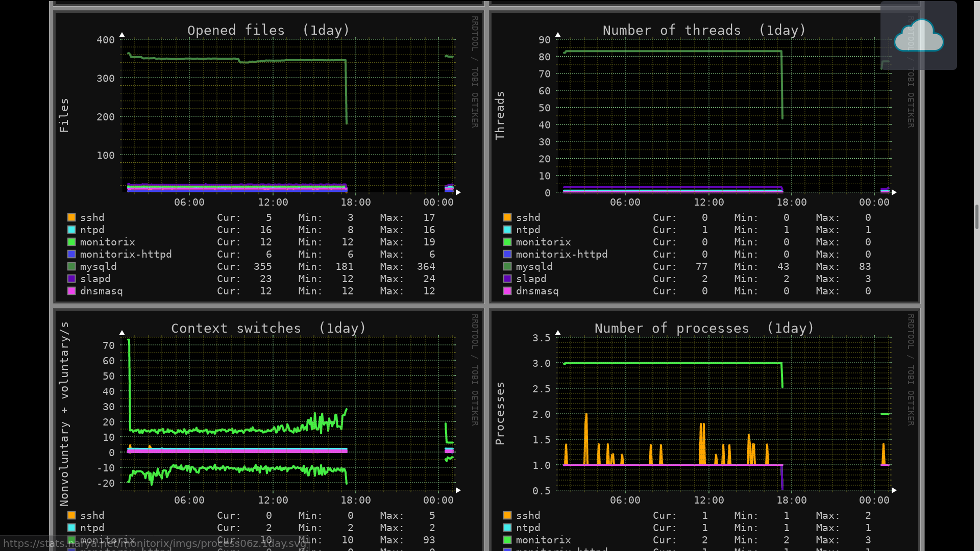Click blue monitorix-httpd swatch in threads legend
980x551 pixels.
pos(507,254)
